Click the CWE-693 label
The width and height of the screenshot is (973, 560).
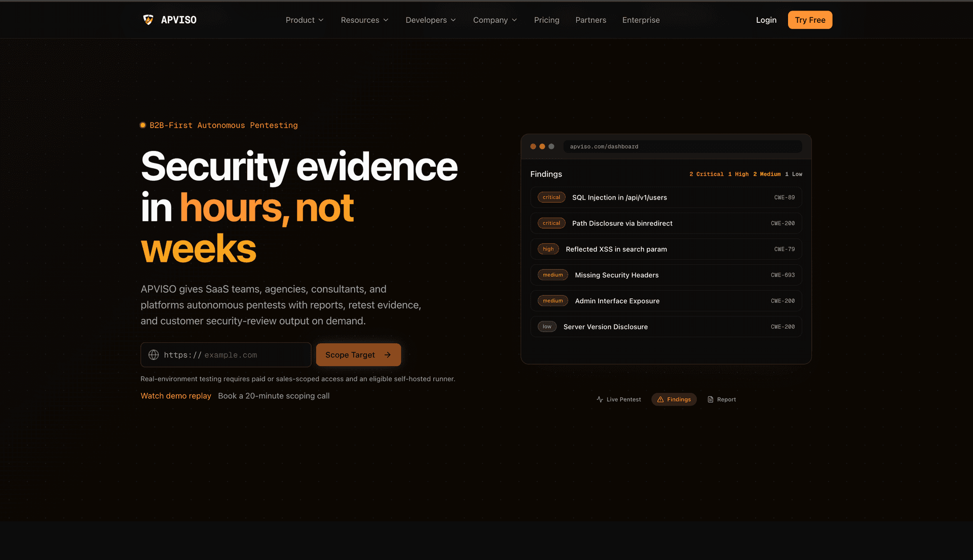[x=783, y=275]
